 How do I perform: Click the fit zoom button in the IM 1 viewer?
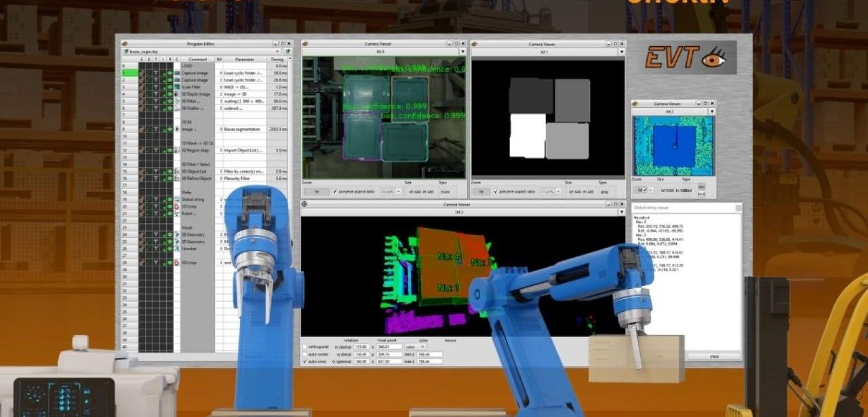coord(480,192)
